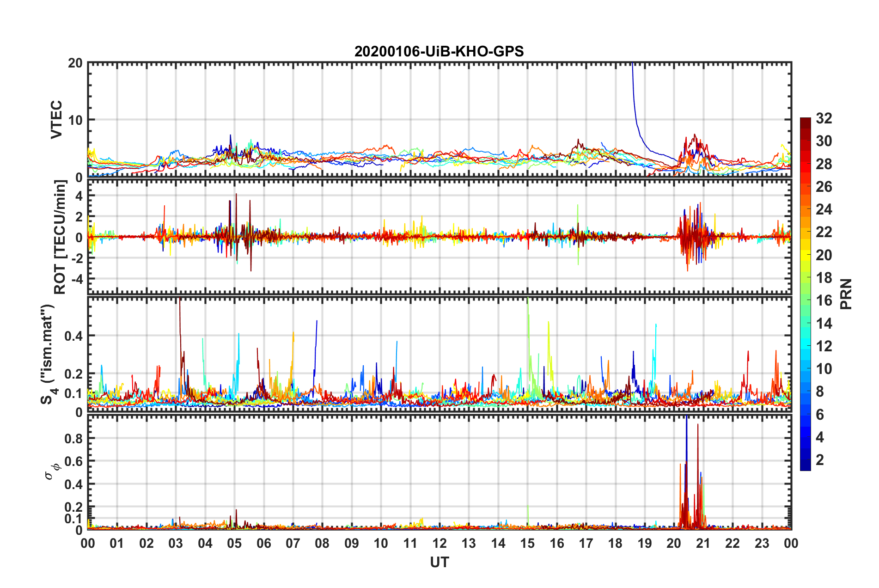The image size is (879, 588).
Task: Click the 24 tick on the PRN colorbar
Action: (x=824, y=209)
